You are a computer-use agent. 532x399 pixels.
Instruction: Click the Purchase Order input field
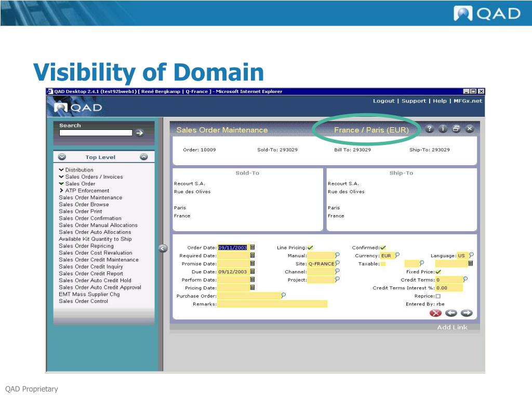249,296
